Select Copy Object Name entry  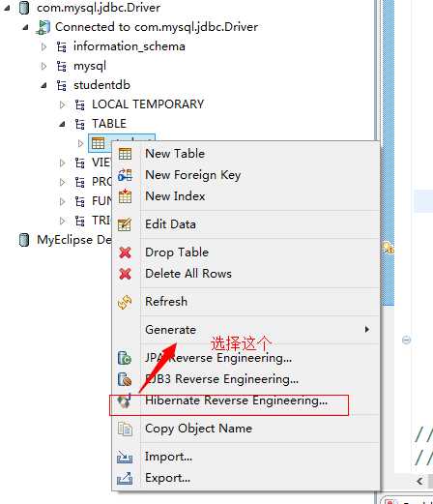click(x=246, y=429)
